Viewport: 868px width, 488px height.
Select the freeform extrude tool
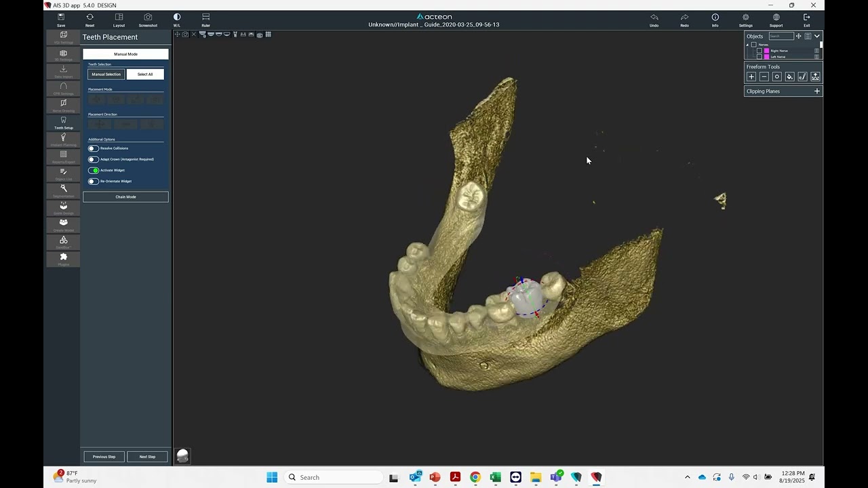pos(816,77)
